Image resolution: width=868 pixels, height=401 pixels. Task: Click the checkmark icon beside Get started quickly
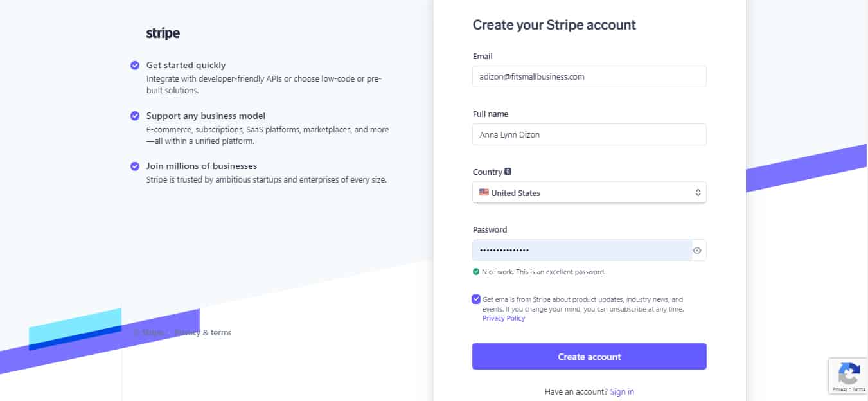(135, 65)
